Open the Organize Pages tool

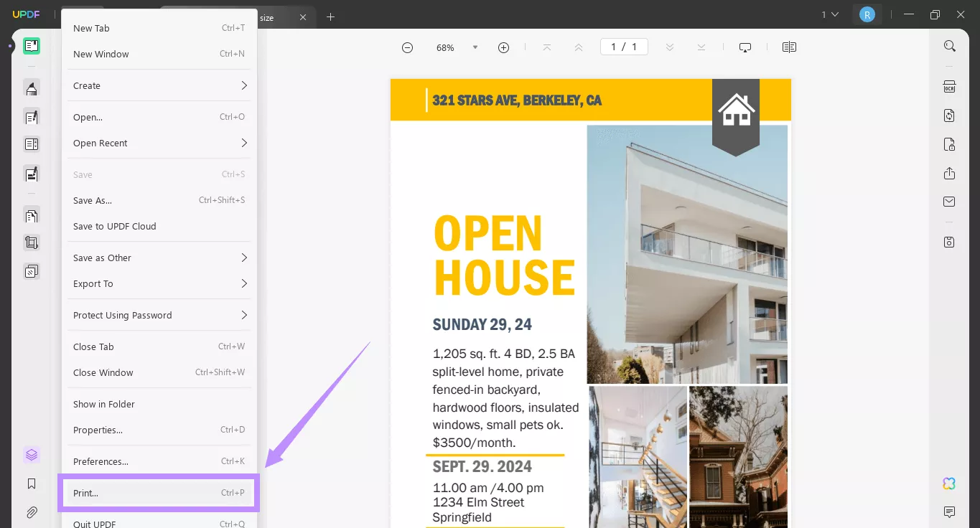[32, 215]
